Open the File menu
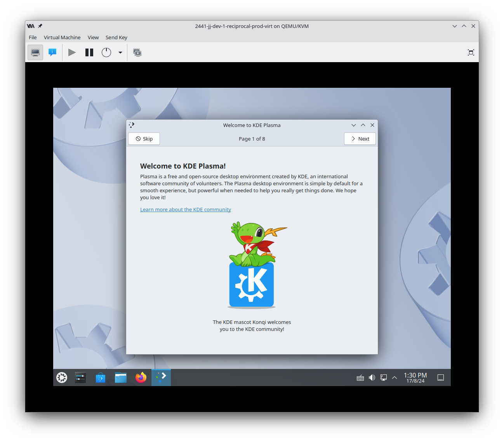 coord(33,37)
